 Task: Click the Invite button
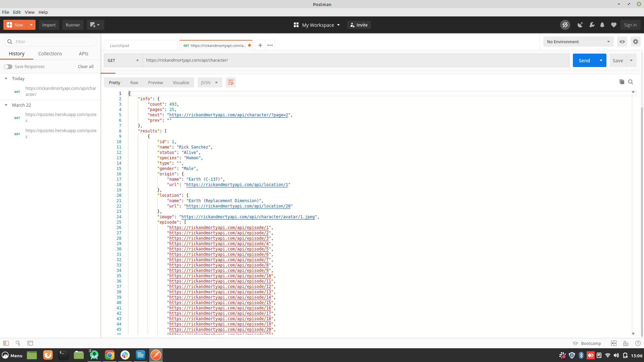tap(359, 25)
